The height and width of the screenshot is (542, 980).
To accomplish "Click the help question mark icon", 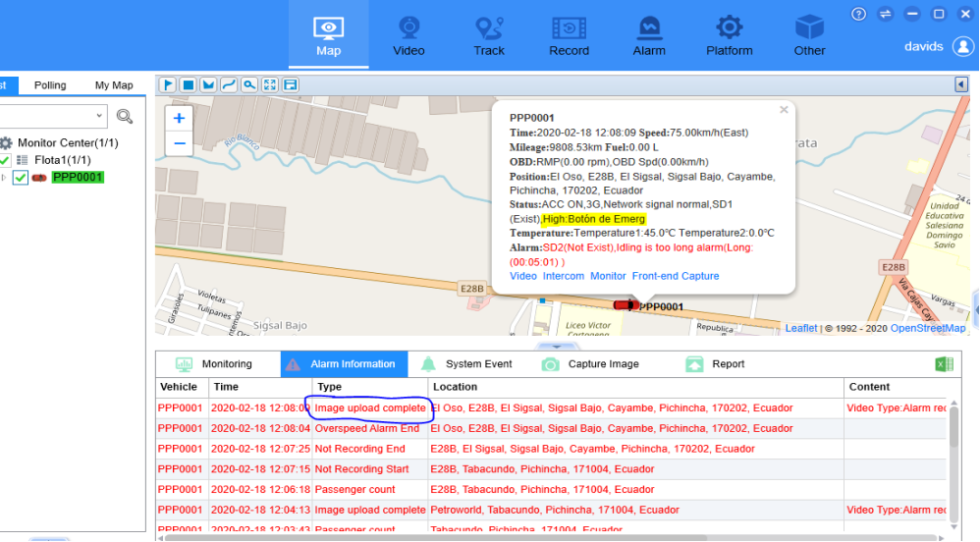I will [x=859, y=14].
